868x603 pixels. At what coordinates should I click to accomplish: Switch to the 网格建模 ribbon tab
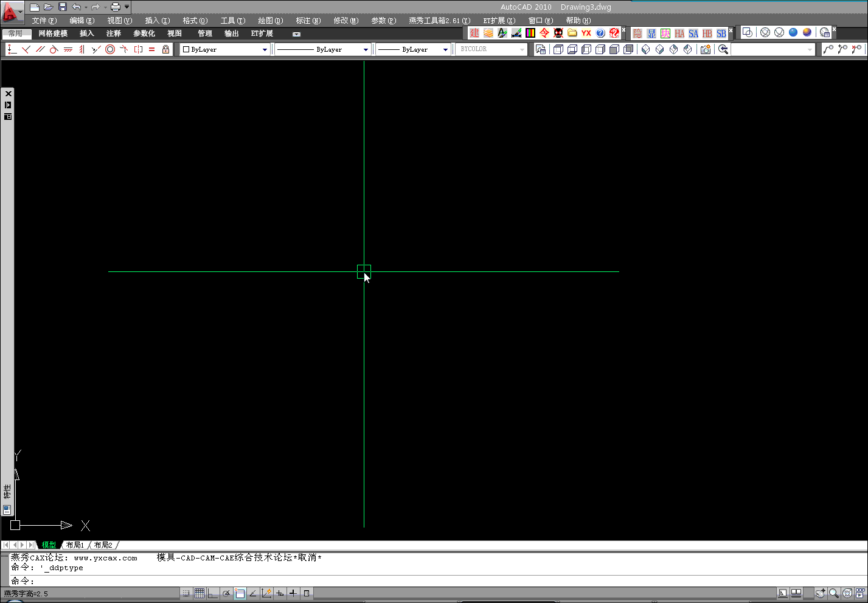click(x=53, y=33)
